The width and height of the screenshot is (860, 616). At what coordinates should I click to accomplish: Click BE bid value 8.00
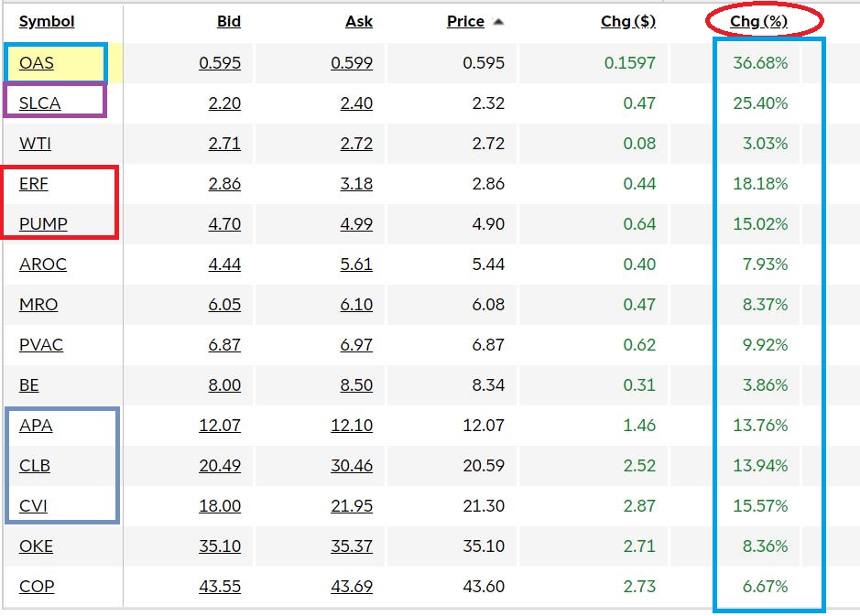(225, 384)
